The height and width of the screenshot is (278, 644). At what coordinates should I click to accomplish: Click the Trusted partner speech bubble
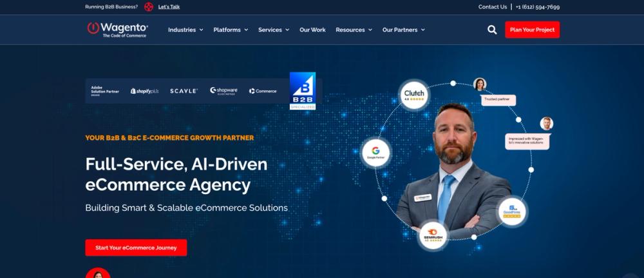pos(498,100)
